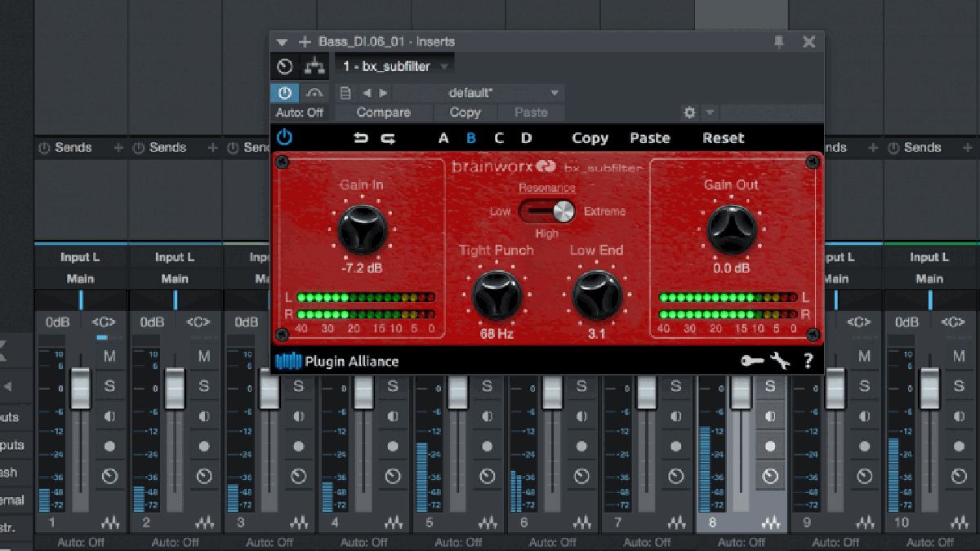Collapse the Inserts window with the title triangle
The width and height of the screenshot is (980, 551).
(x=283, y=42)
